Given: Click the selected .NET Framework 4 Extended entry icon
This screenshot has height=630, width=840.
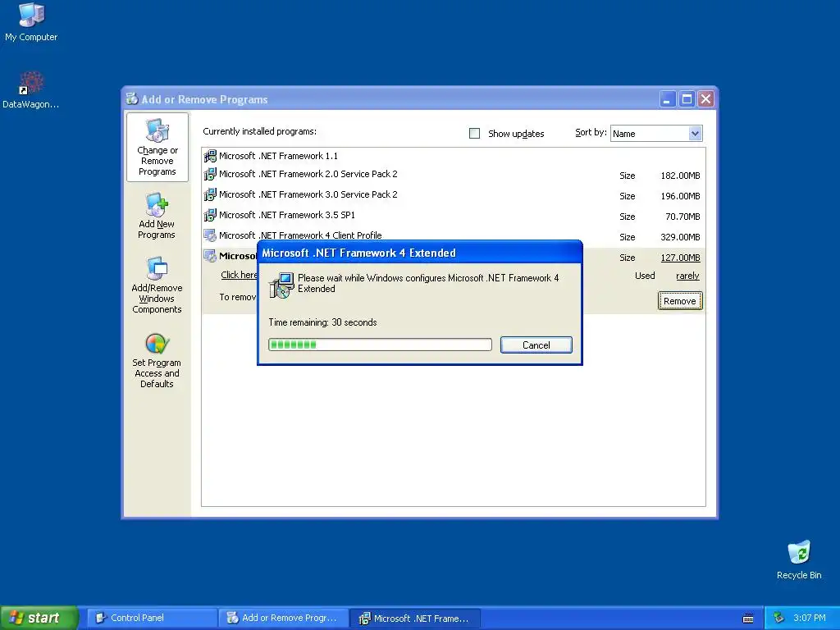Looking at the screenshot, I should pyautogui.click(x=210, y=256).
